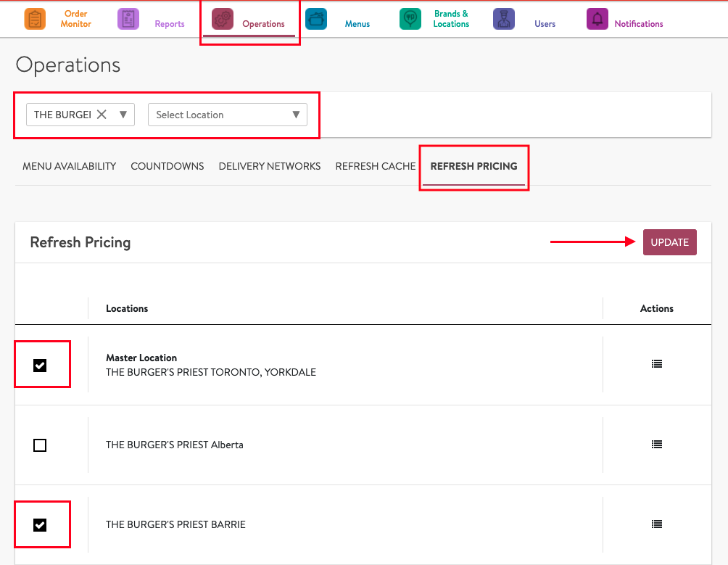Open the Delivery Networks tab
Screen dimensions: 728x565
point(270,166)
